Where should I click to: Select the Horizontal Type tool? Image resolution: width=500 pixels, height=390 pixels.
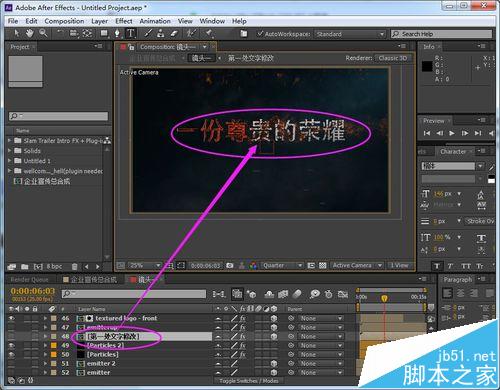[131, 33]
